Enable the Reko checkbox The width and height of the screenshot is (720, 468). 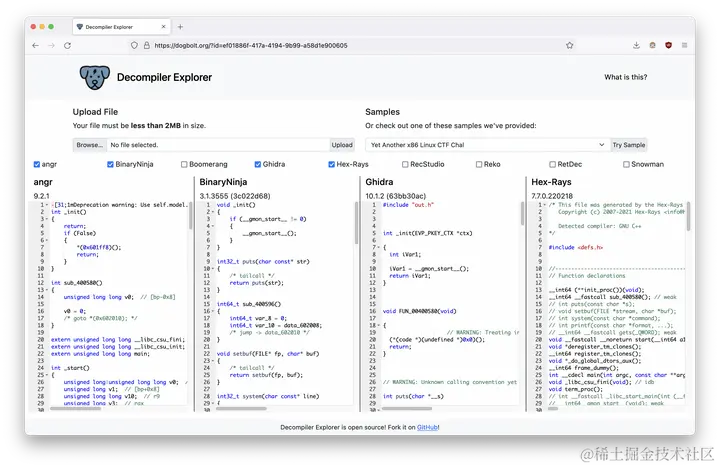pos(479,164)
